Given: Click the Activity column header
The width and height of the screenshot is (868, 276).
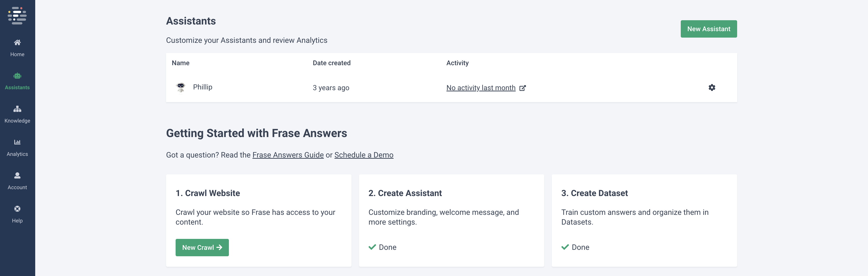Looking at the screenshot, I should coord(457,63).
